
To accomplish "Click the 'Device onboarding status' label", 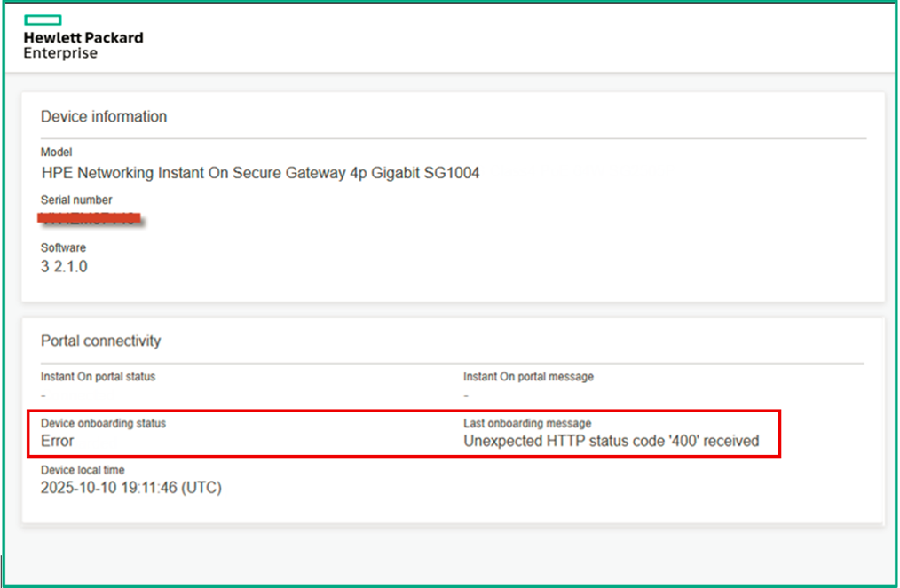I will coord(103,423).
